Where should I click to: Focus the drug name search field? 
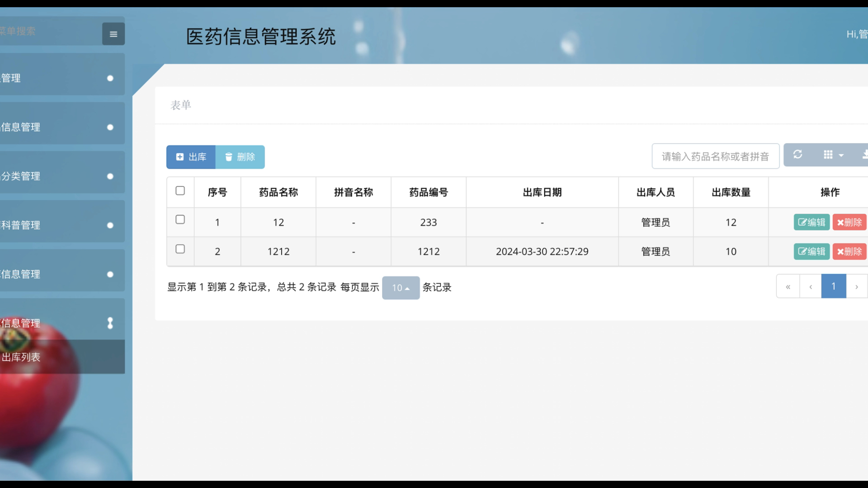(x=715, y=156)
